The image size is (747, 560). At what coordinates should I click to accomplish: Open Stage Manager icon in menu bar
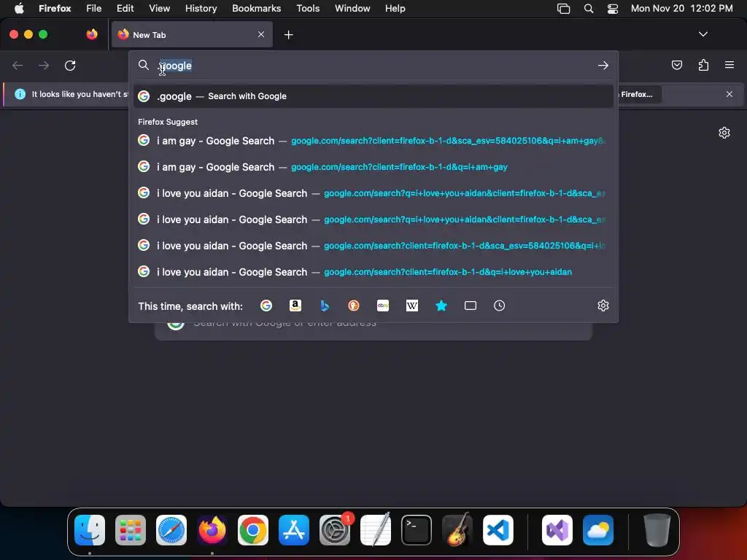point(564,9)
